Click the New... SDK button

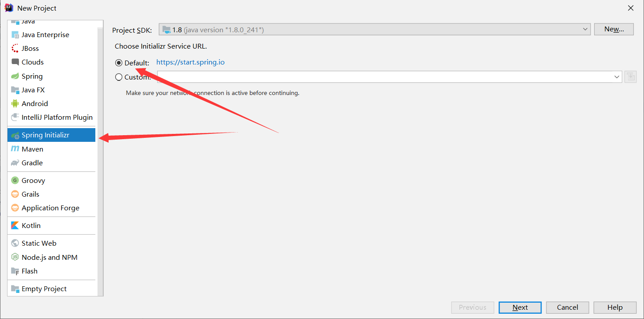[614, 29]
